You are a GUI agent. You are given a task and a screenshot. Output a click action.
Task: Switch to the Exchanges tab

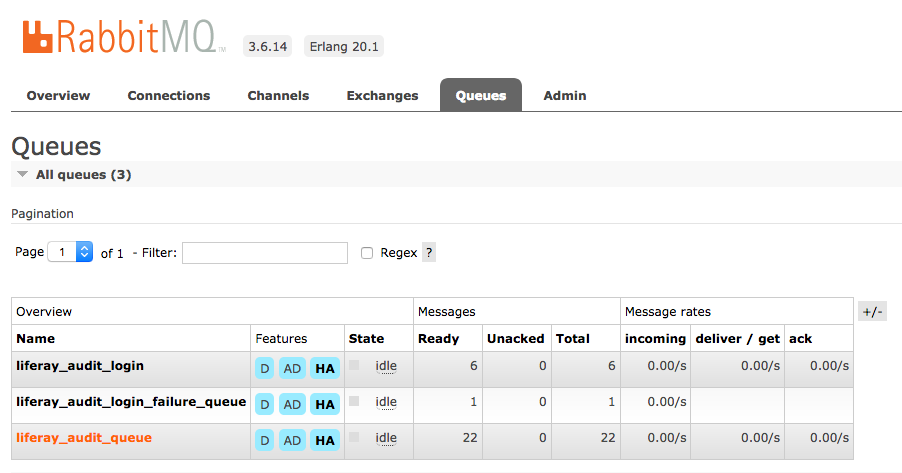click(x=382, y=96)
